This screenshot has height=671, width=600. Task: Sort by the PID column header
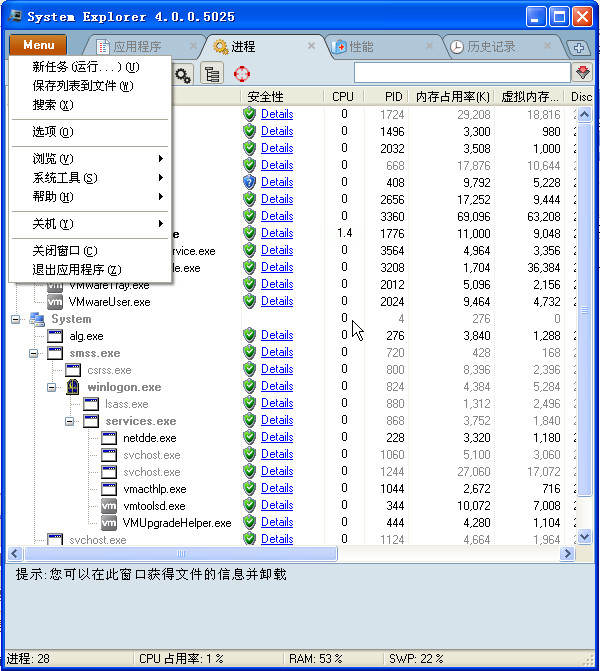pos(385,97)
